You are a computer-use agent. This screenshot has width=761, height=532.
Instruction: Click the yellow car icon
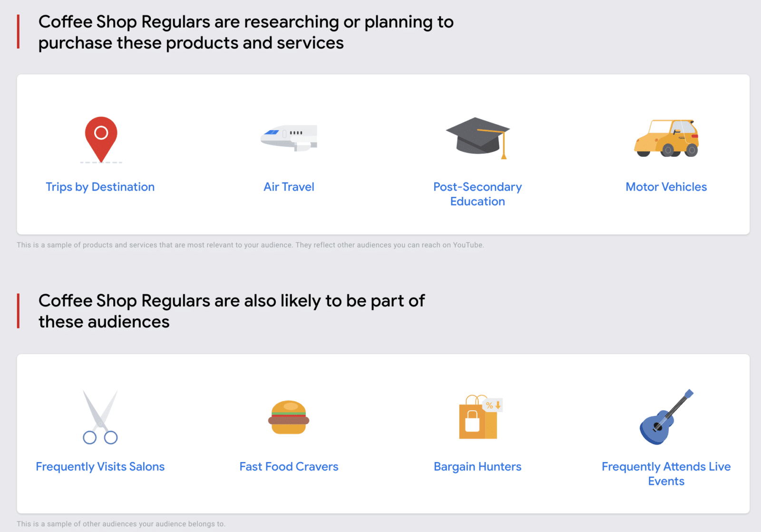pos(666,138)
